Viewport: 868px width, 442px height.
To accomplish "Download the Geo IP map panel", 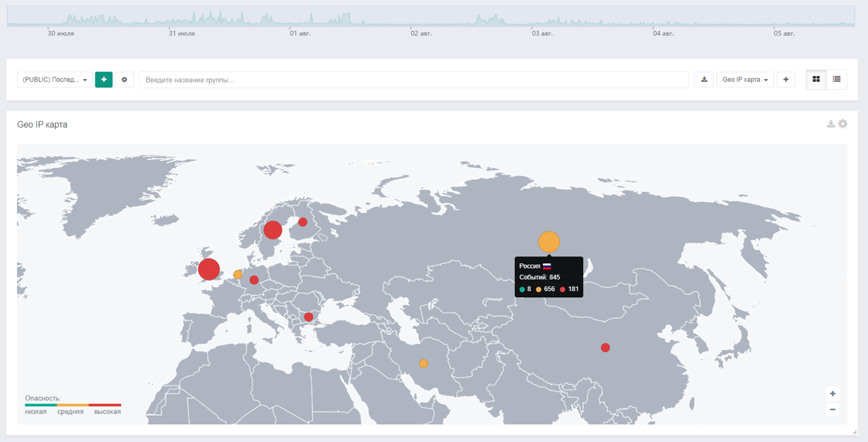I will click(x=831, y=124).
